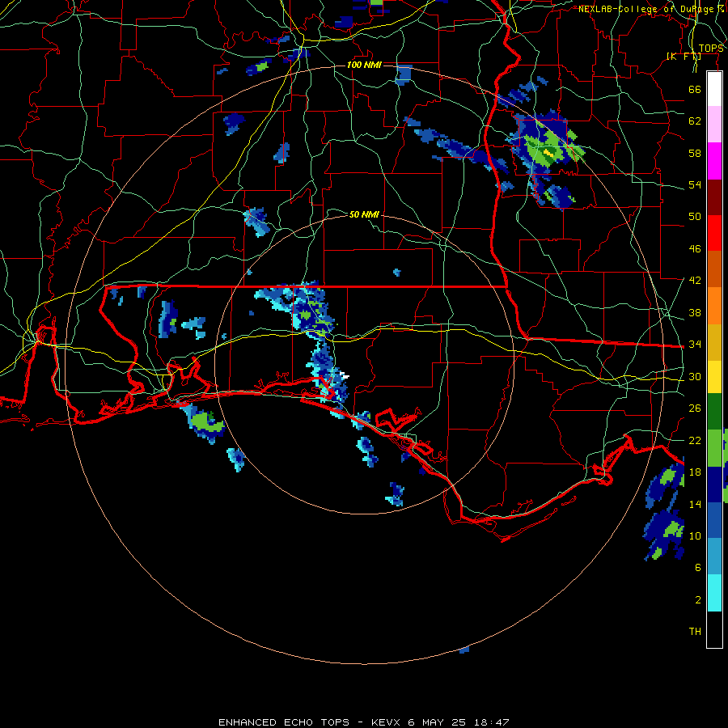Viewport: 728px width, 728px height.
Task: Select the 26 legend value
Action: [x=695, y=408]
